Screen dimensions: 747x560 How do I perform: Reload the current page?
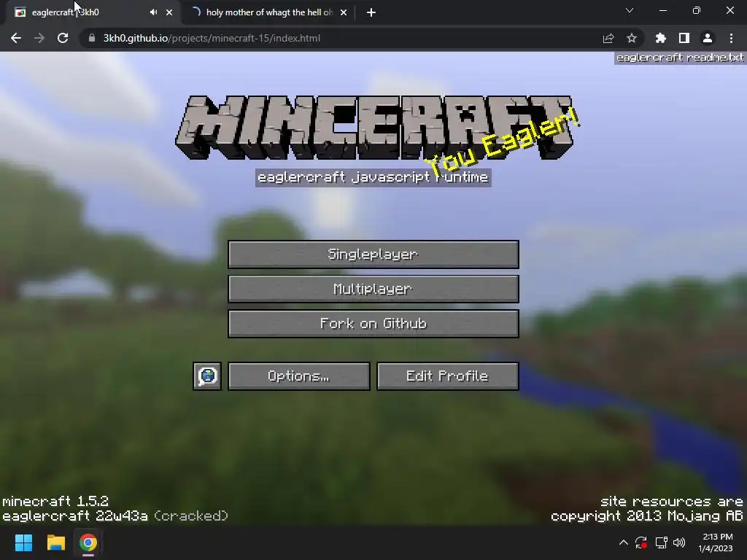coord(63,38)
